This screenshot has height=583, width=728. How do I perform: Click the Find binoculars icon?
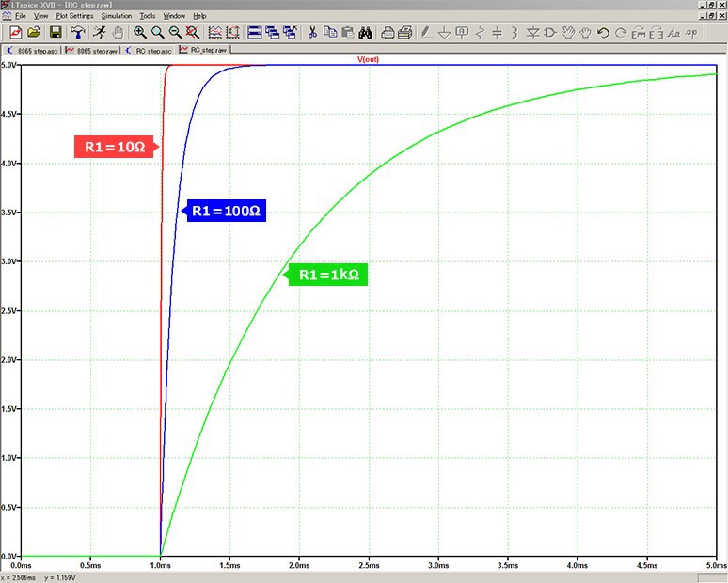[366, 33]
